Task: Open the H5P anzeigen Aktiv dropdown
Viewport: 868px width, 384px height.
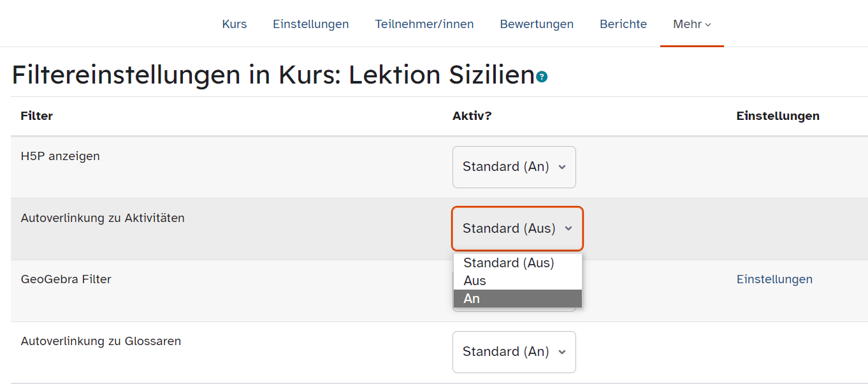Action: tap(514, 167)
